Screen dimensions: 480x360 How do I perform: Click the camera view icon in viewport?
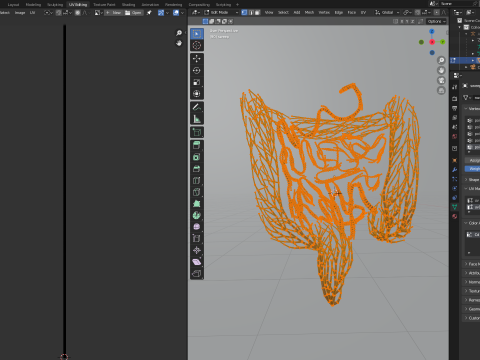coord(441,80)
